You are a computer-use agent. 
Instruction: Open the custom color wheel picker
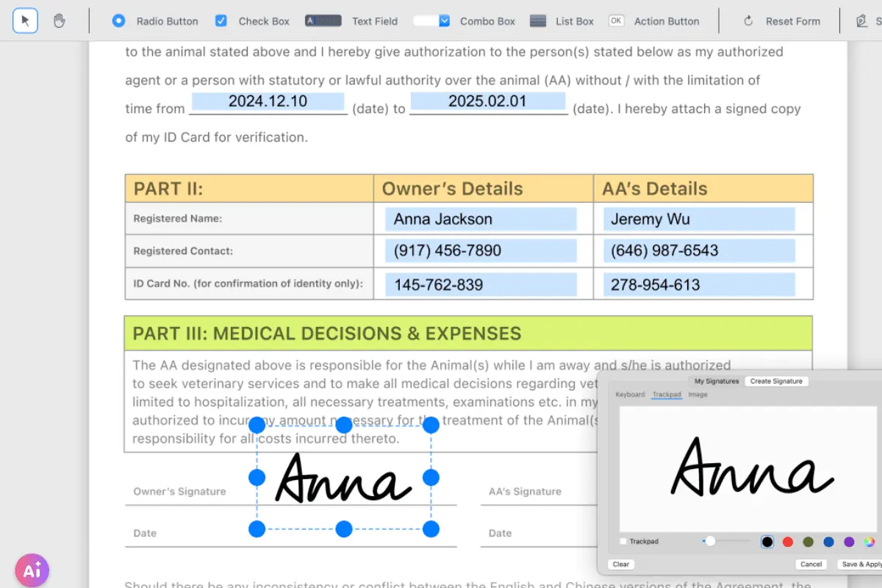tap(870, 542)
